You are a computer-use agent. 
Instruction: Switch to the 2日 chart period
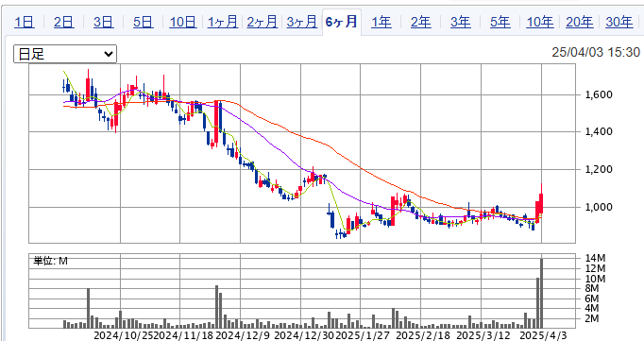(63, 22)
